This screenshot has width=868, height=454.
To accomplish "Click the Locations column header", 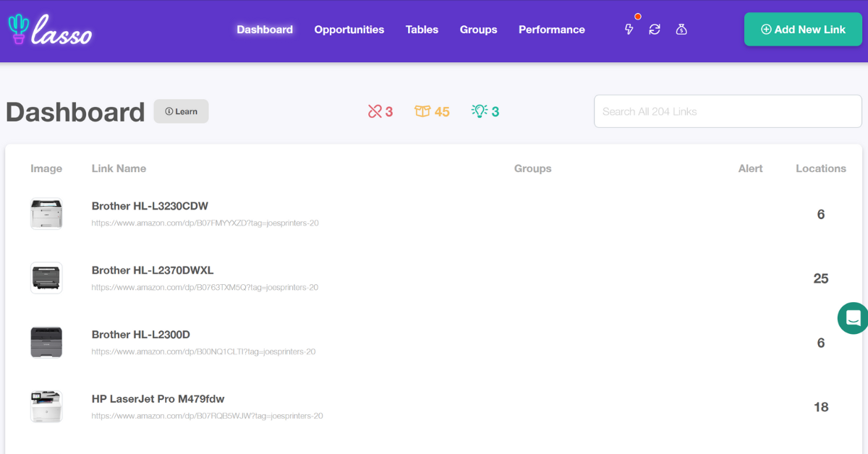I will [821, 168].
